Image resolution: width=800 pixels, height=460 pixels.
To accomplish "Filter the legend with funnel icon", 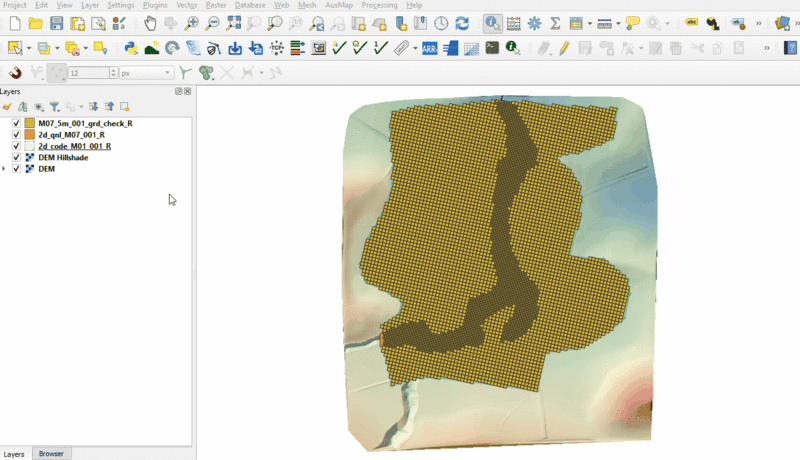I will [55, 107].
